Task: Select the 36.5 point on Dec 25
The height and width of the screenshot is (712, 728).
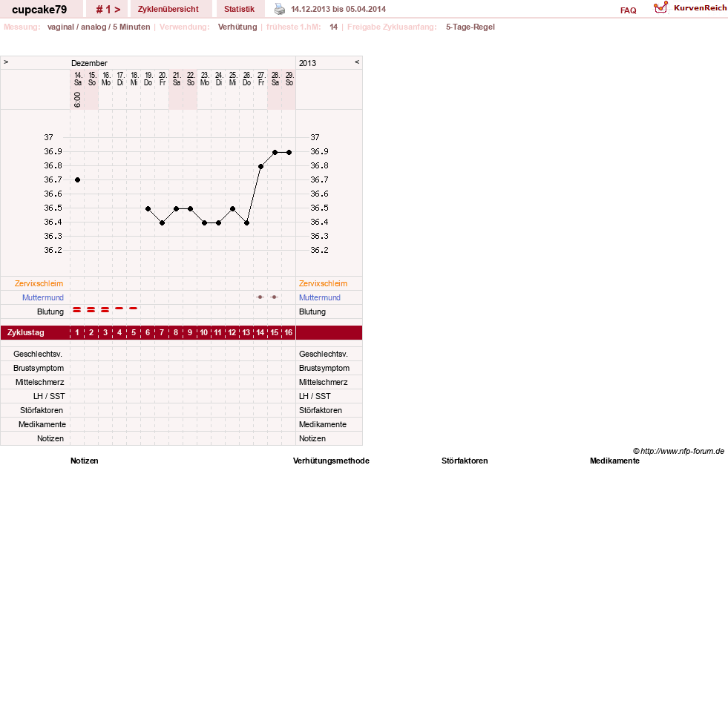Action: pyautogui.click(x=232, y=209)
